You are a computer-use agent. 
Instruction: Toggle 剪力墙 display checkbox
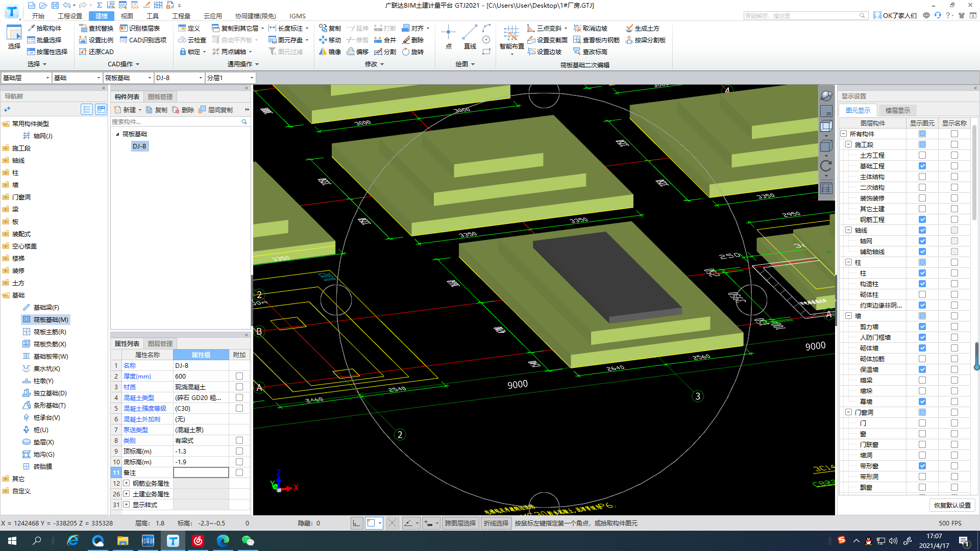[922, 327]
